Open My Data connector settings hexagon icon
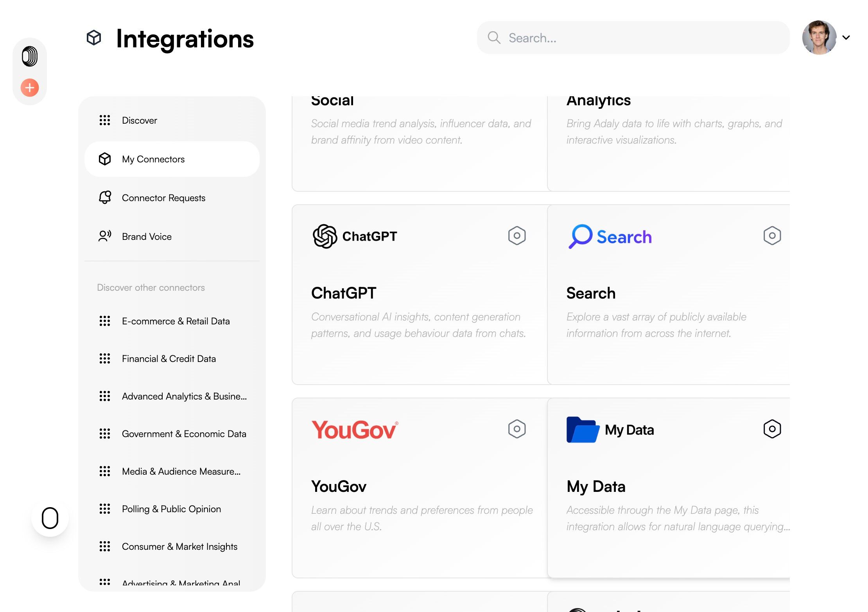Image resolution: width=868 pixels, height=612 pixels. pyautogui.click(x=772, y=429)
